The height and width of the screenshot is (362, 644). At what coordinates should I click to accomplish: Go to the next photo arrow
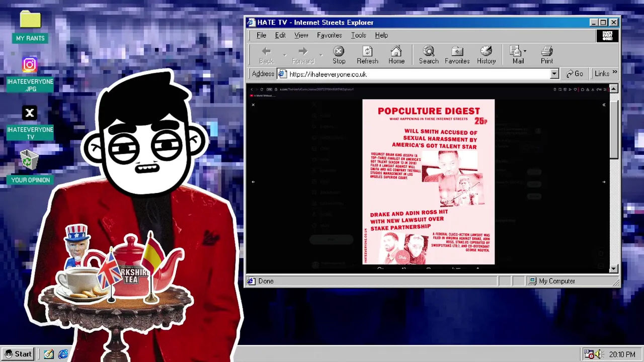604,182
